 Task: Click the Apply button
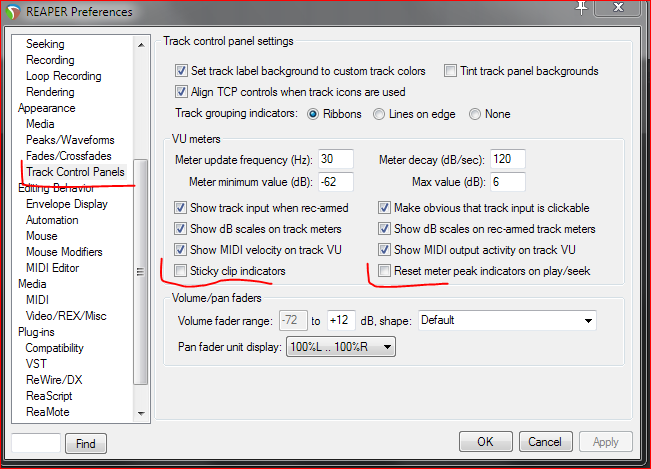tap(606, 442)
